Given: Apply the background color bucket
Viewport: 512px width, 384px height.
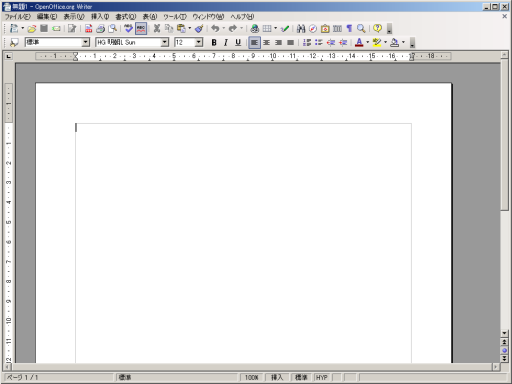Looking at the screenshot, I should coord(395,42).
